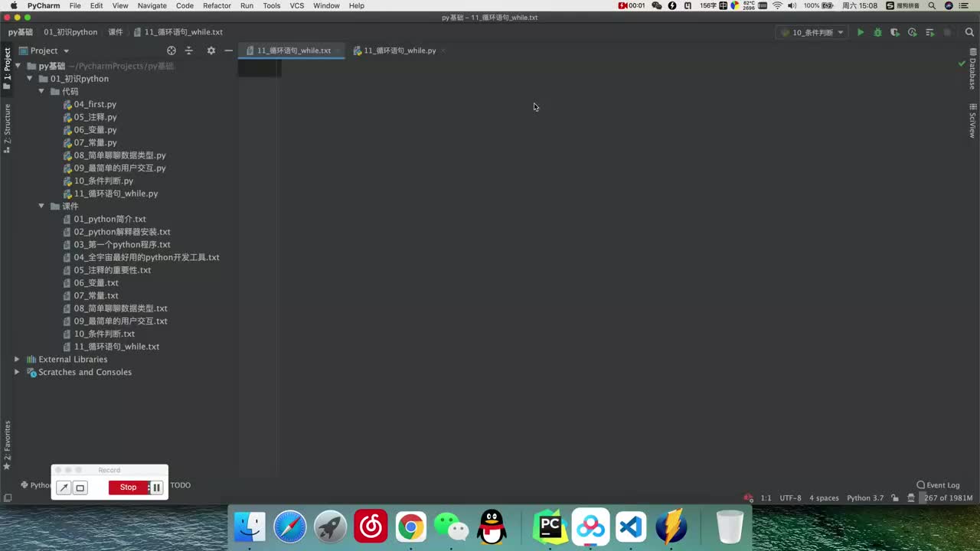Pause the recording in the Record window

tap(156, 487)
